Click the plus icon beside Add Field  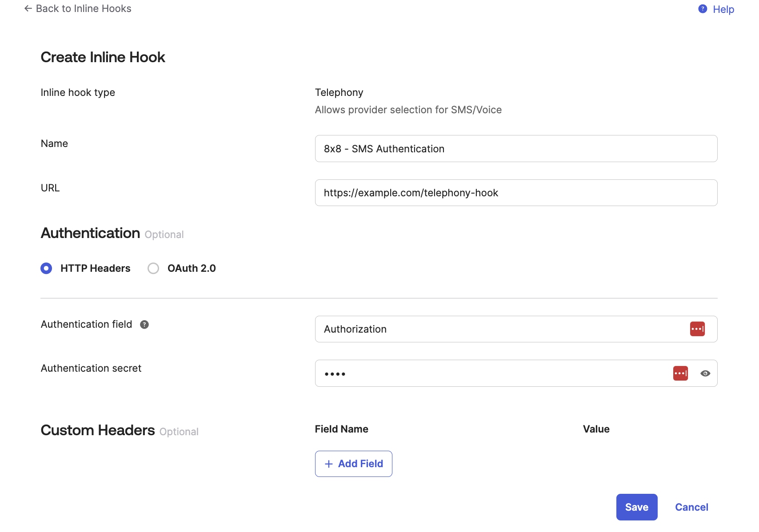coord(329,464)
